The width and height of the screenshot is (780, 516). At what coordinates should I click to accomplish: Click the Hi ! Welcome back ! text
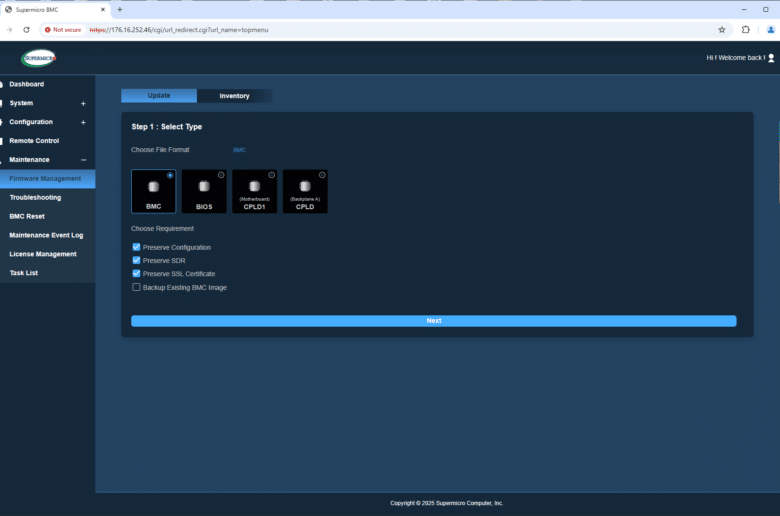point(736,58)
